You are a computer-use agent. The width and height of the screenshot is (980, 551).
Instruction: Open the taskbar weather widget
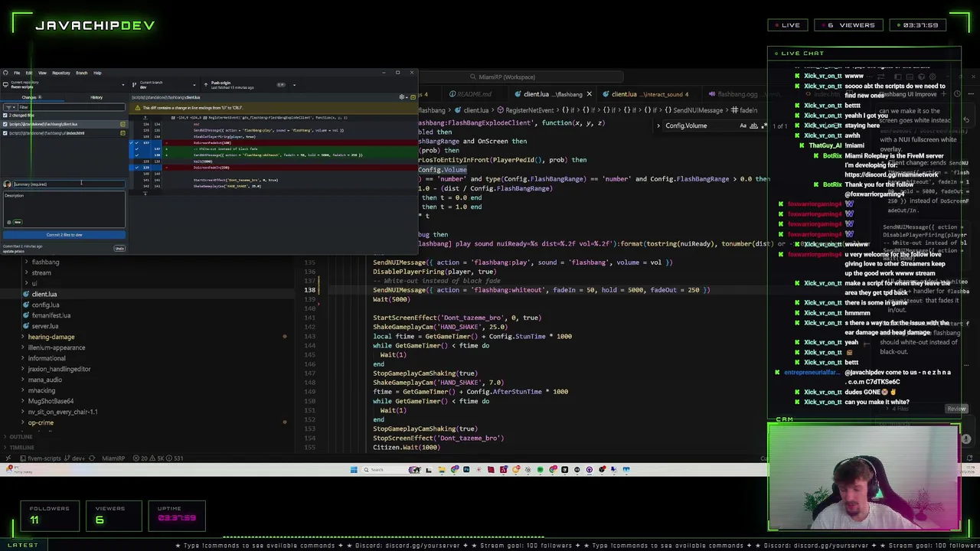[19, 470]
